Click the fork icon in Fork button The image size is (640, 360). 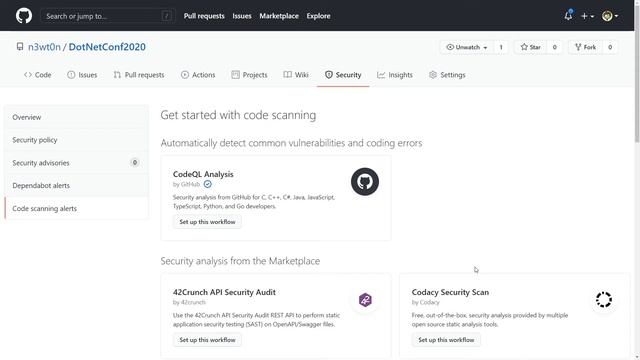tap(578, 47)
